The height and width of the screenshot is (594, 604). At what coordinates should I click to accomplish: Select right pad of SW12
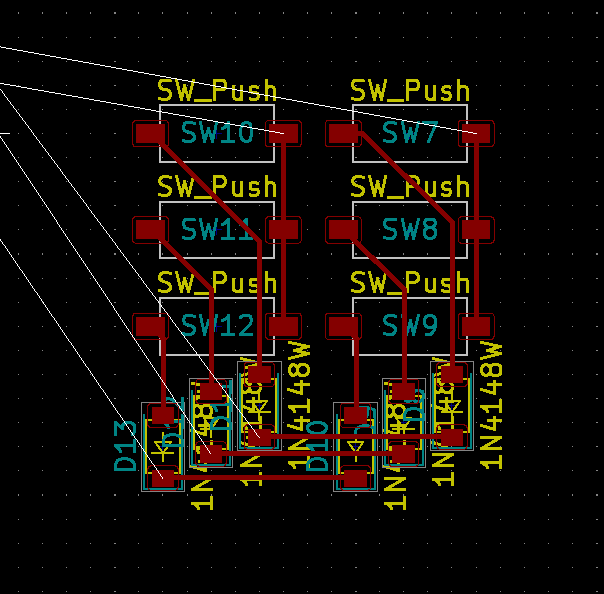coord(284,325)
